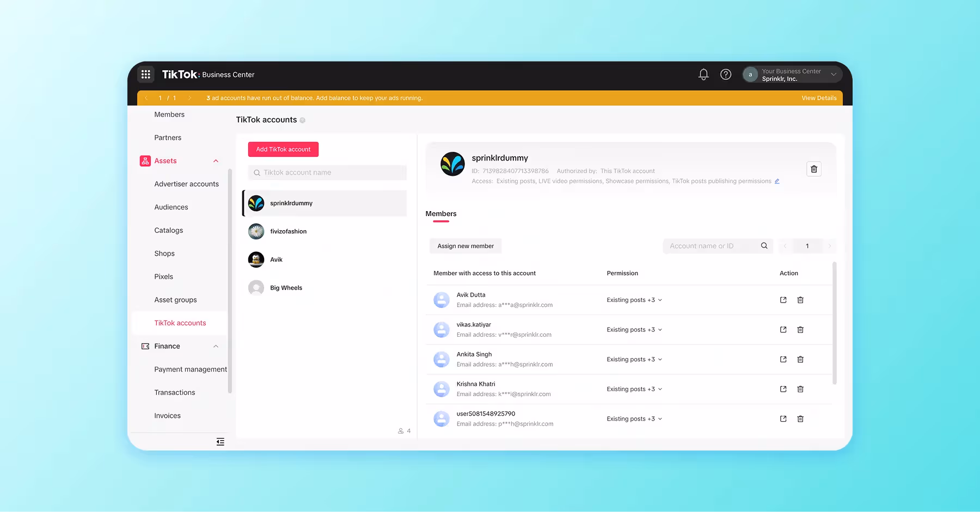This screenshot has width=980, height=512.
Task: Open transfer icon for vikas.katiyar
Action: coord(783,330)
